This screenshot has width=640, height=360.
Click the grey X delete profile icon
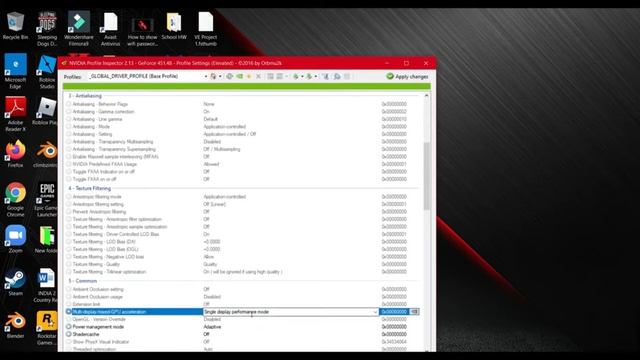coord(258,76)
